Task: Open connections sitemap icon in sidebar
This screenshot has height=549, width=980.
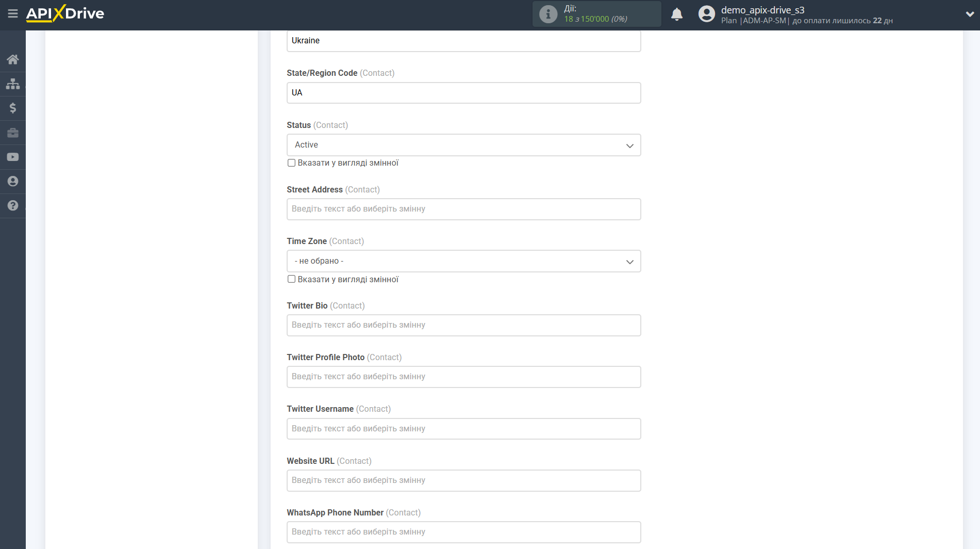Action: tap(13, 84)
